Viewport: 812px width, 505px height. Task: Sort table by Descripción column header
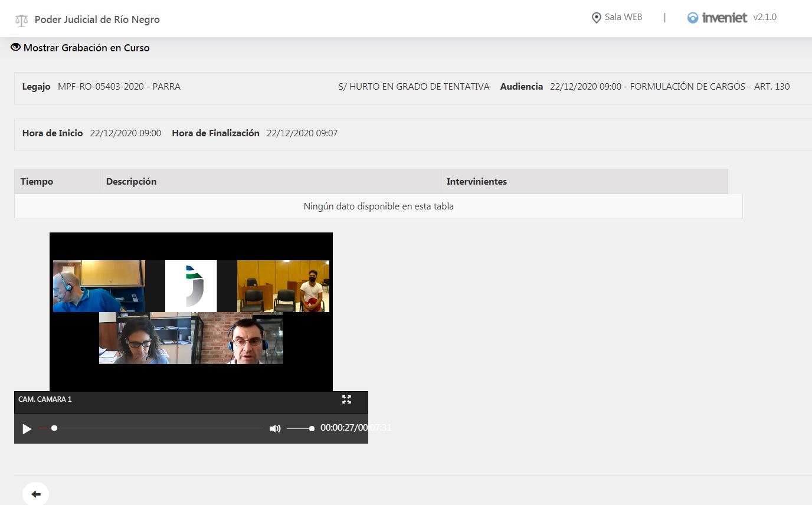point(270,182)
